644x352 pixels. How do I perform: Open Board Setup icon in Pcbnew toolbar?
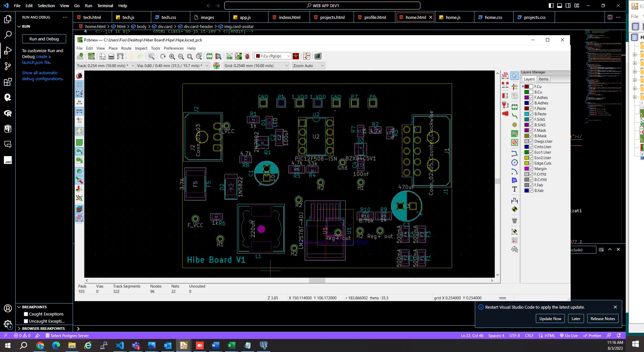(x=91, y=56)
